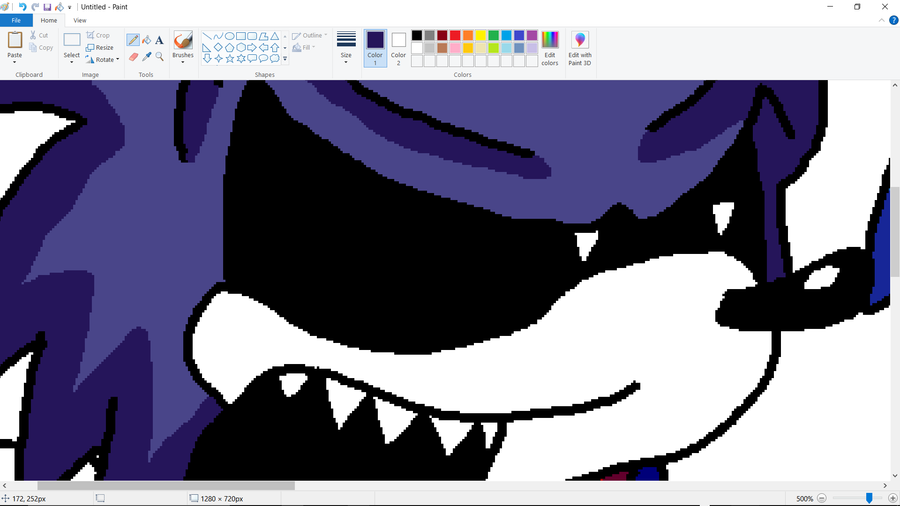Viewport: 900px width, 506px height.
Task: Expand the Rotate dropdown
Action: (x=117, y=59)
